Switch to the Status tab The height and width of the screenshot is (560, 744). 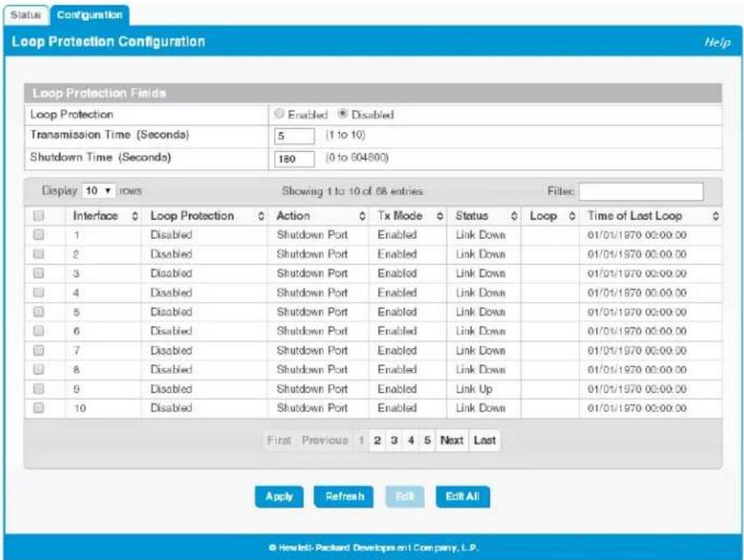coord(25,15)
